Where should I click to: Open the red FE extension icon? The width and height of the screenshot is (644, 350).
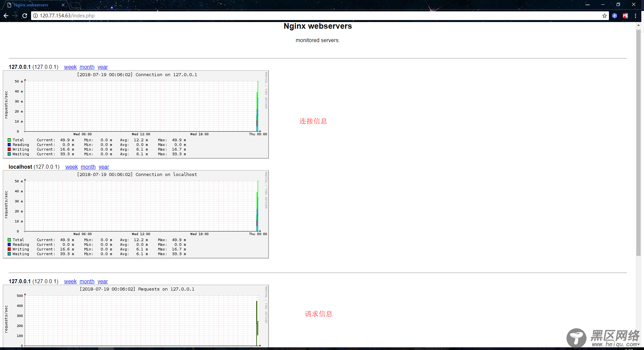click(x=625, y=16)
